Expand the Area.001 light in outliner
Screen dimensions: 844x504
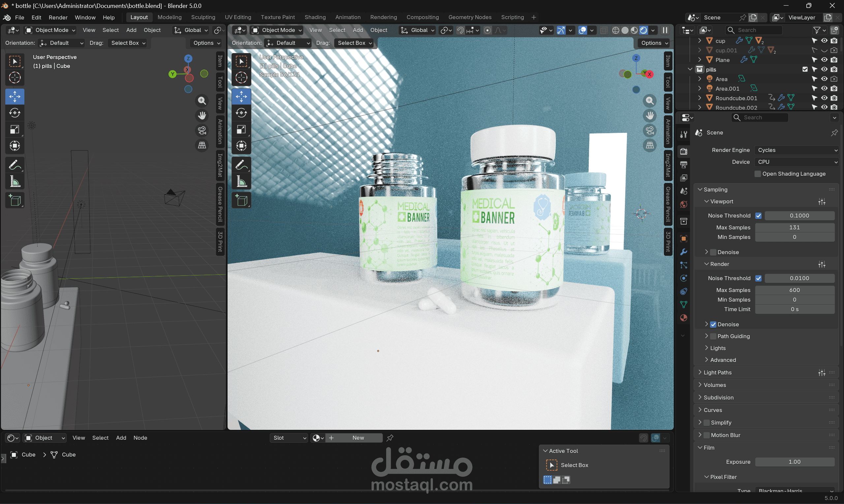point(700,88)
